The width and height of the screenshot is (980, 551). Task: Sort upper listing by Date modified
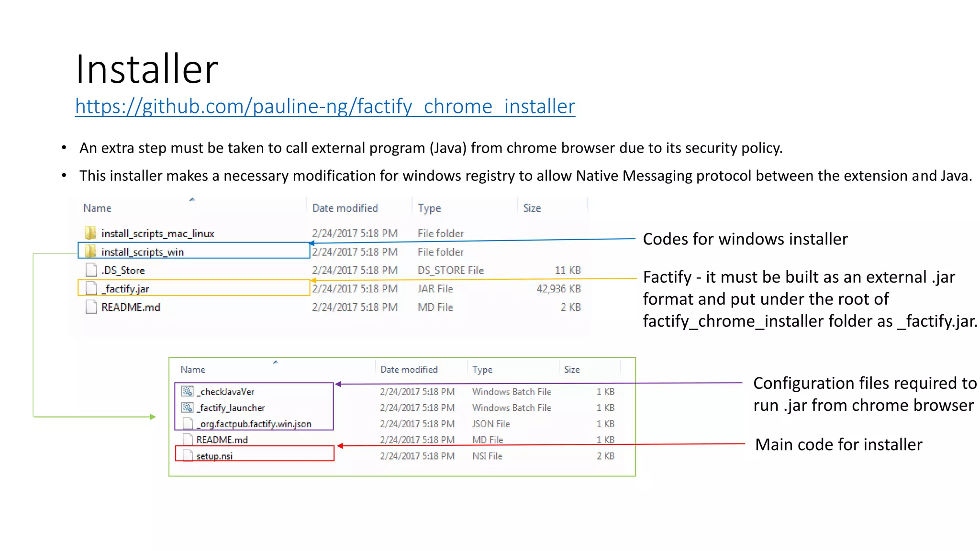(x=345, y=208)
